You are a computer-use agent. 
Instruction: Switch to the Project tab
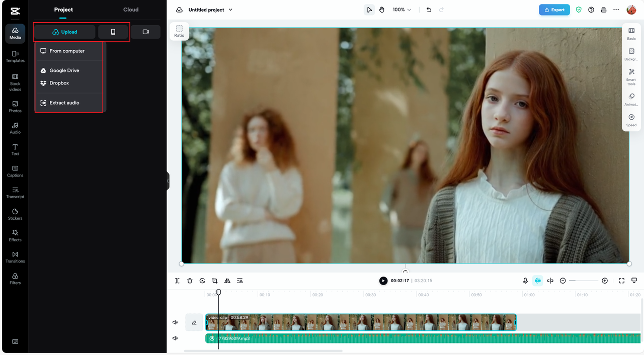[x=63, y=10]
